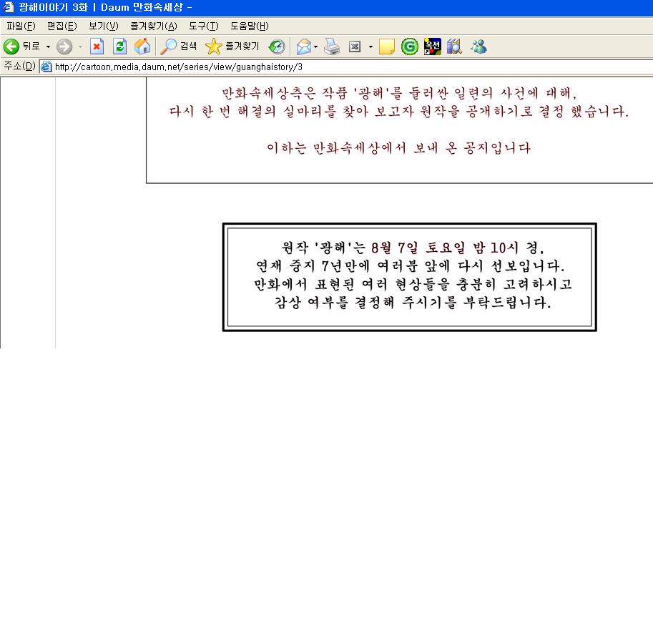Click the History clock icon
Screen dimensions: 653x644
(x=276, y=47)
